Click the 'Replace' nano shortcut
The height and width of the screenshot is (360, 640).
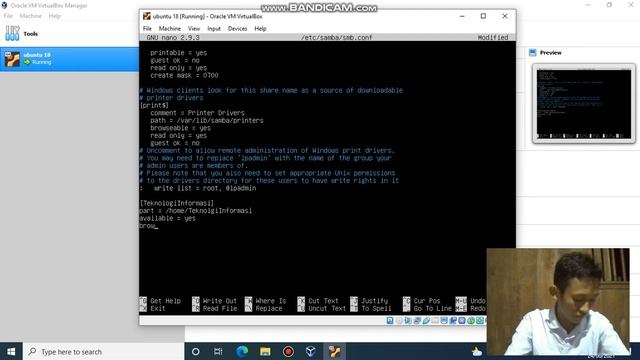[269, 309]
